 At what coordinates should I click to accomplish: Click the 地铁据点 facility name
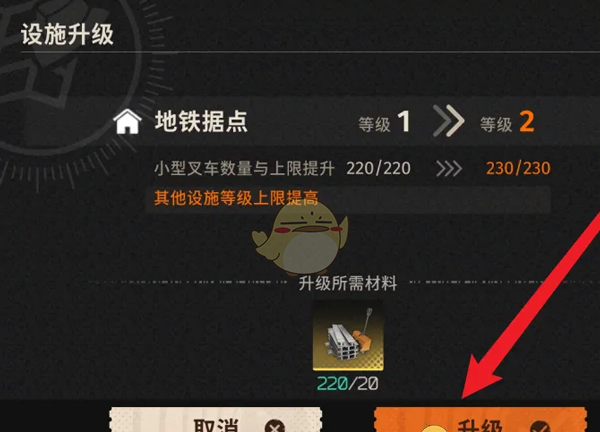point(201,122)
